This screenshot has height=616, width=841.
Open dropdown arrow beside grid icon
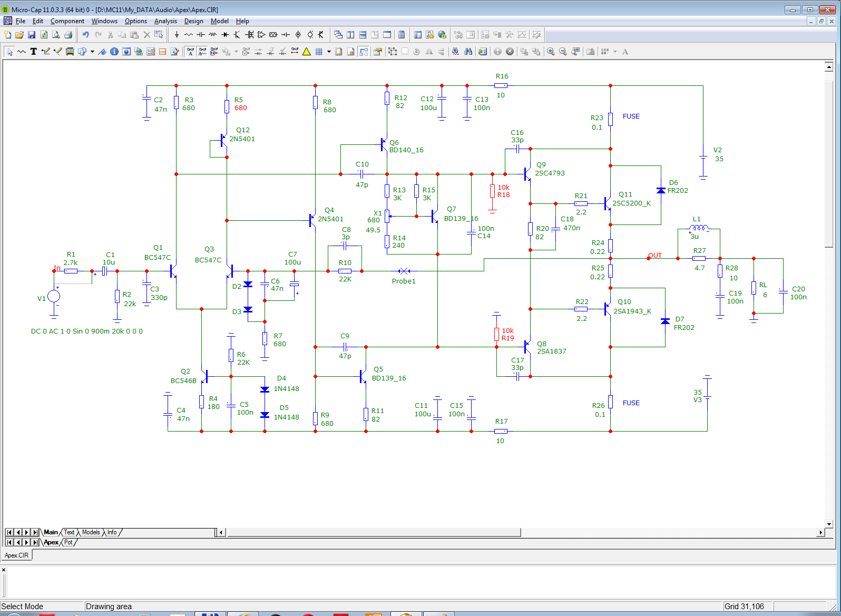click(x=329, y=52)
